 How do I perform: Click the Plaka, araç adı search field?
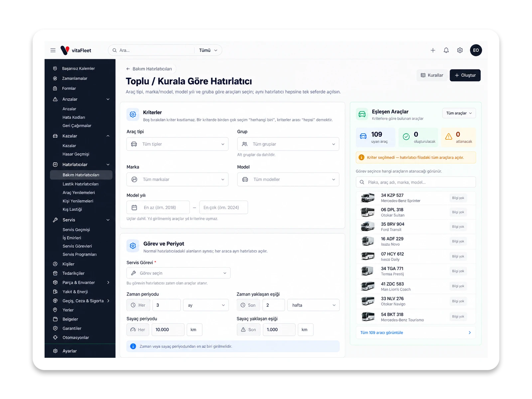click(416, 182)
